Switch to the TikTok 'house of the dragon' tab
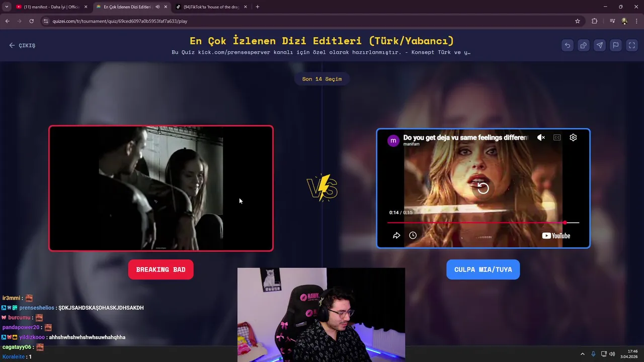This screenshot has height=362, width=644. click(211, 7)
